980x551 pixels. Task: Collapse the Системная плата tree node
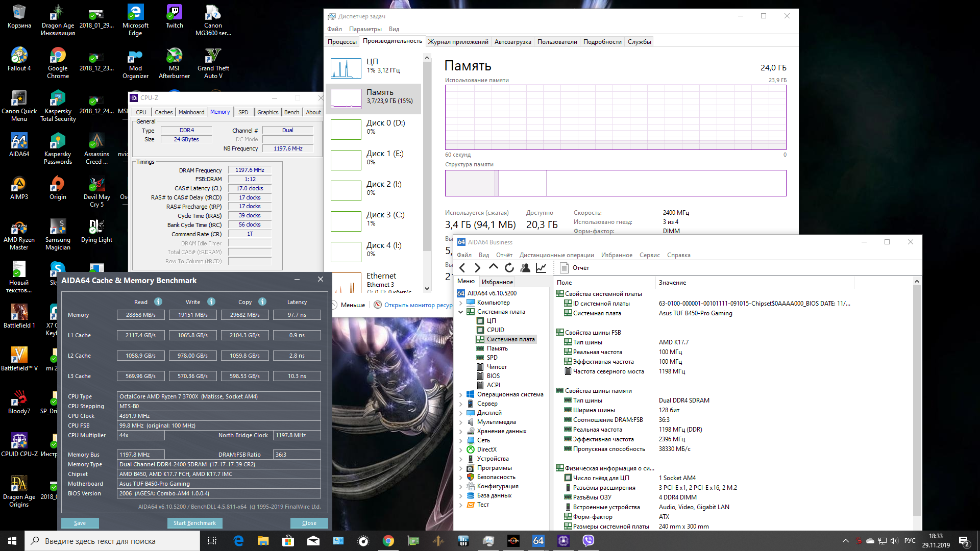461,312
